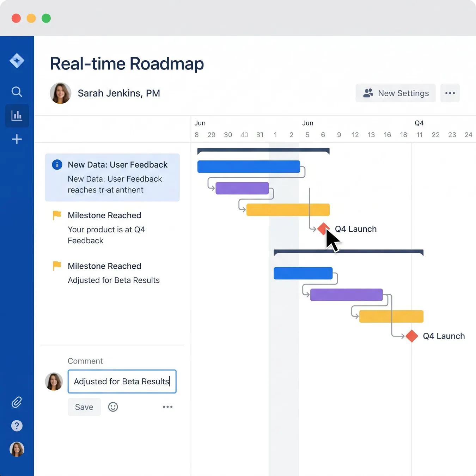Click the Real-time Roadmap title
476x476 pixels.
127,64
